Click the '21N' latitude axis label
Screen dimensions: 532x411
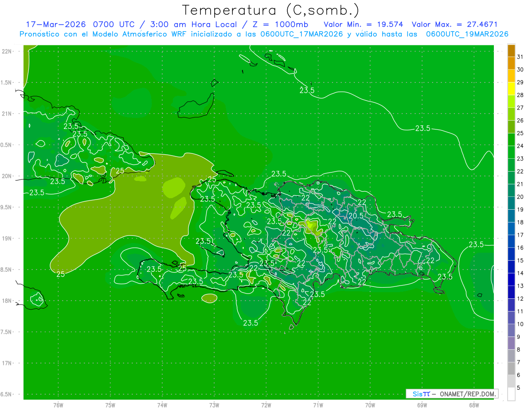click(x=7, y=114)
